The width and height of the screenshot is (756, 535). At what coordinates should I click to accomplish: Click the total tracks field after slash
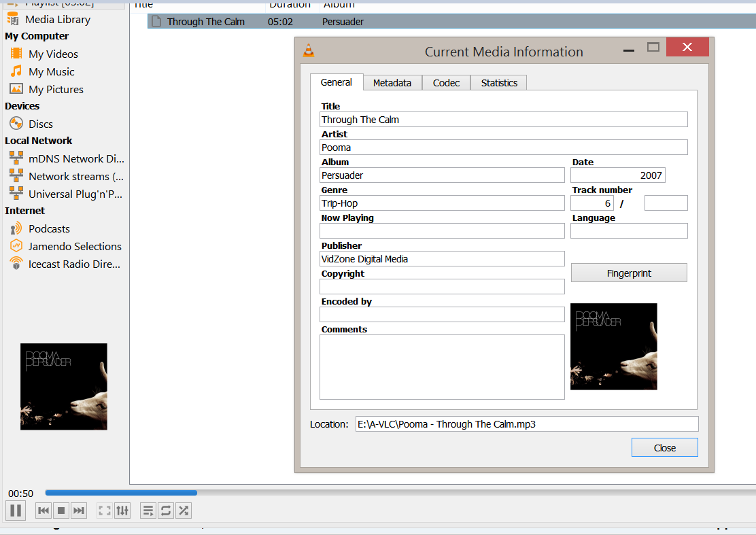pos(666,203)
